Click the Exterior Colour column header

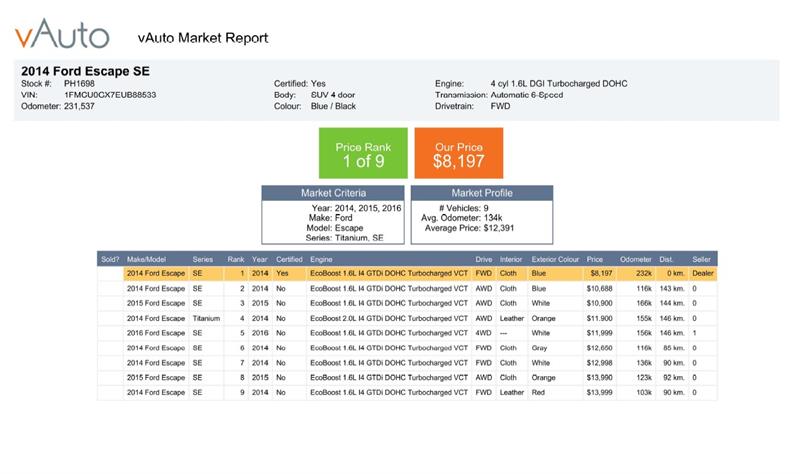pyautogui.click(x=555, y=259)
